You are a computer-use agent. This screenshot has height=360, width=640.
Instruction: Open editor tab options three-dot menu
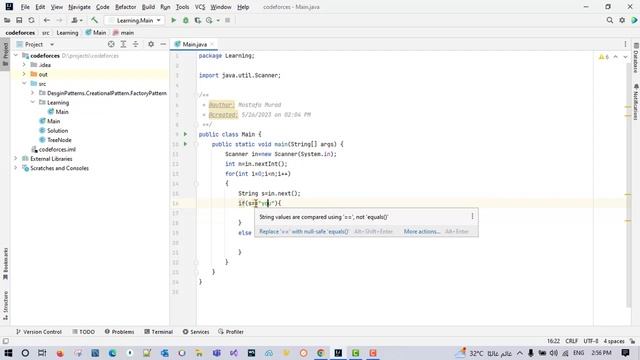pos(625,44)
